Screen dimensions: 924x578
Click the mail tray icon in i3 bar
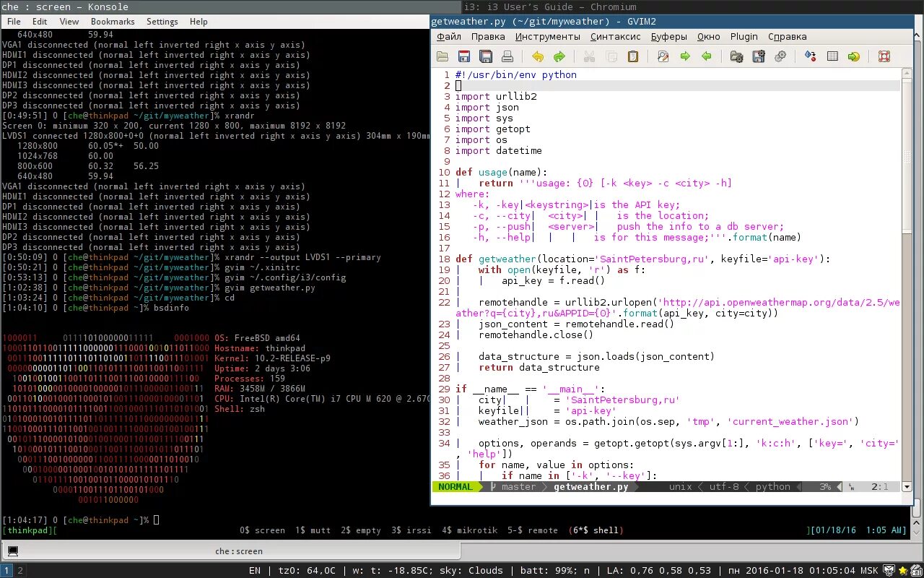(x=889, y=571)
